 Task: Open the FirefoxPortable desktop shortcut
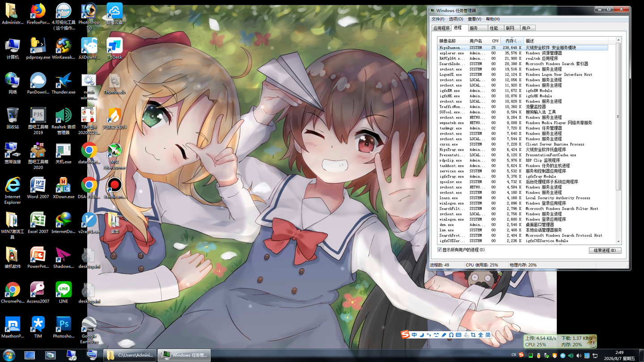38,14
